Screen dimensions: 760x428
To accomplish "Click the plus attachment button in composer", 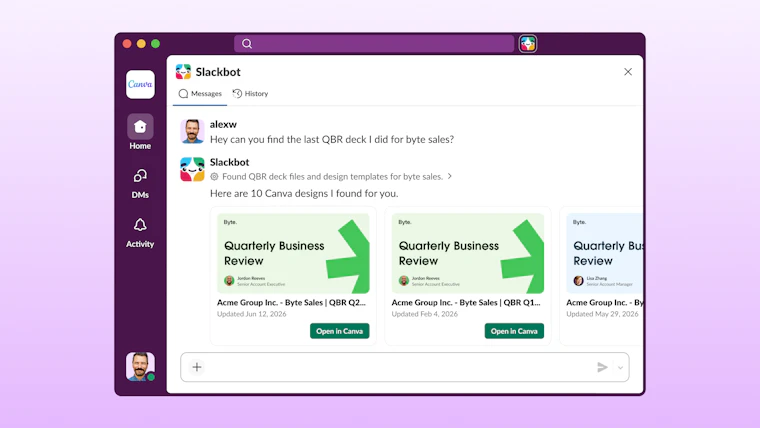I will point(197,367).
